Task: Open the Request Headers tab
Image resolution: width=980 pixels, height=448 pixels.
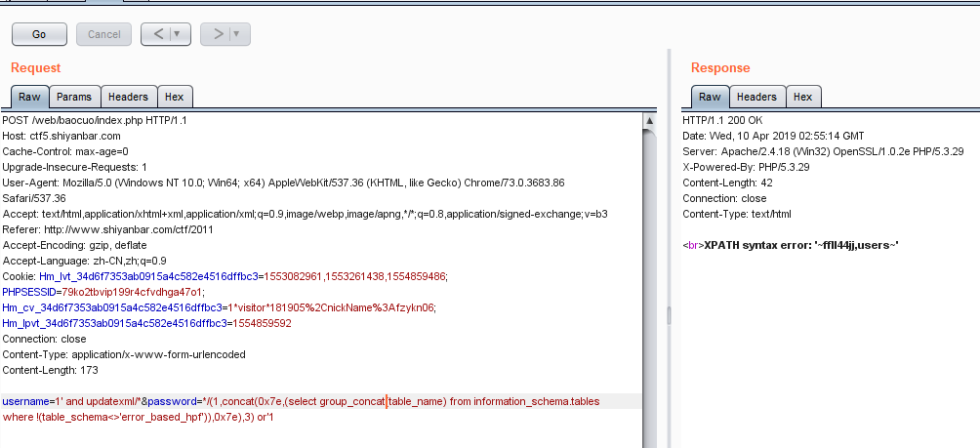Action: coord(128,97)
